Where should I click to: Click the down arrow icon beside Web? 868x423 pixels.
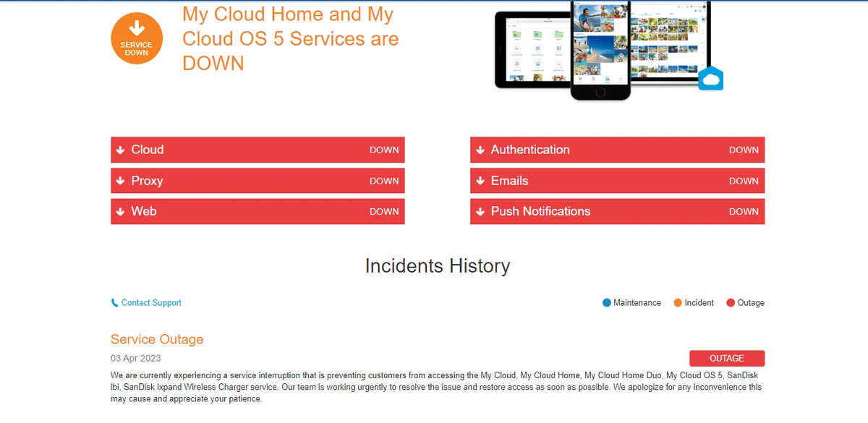(x=121, y=212)
